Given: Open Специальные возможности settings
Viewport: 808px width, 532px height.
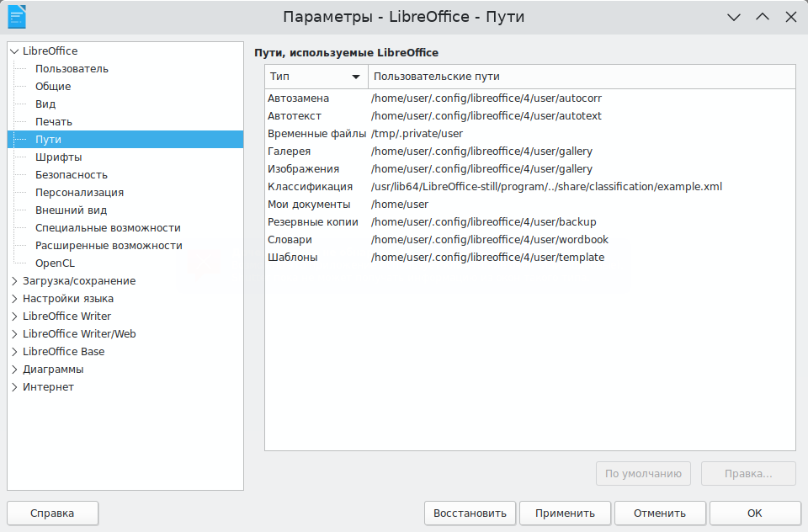Looking at the screenshot, I should [108, 228].
